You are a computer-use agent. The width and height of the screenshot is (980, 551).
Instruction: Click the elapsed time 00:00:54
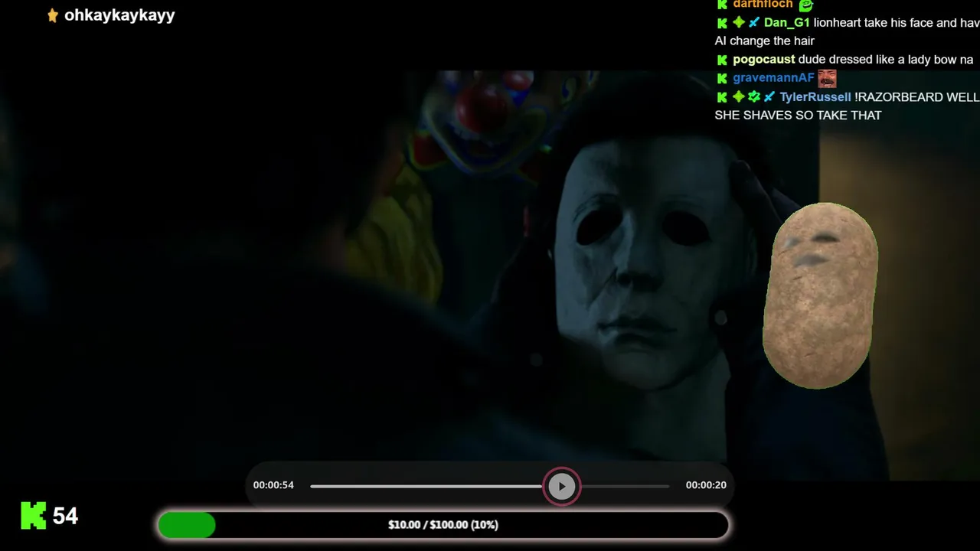click(273, 485)
